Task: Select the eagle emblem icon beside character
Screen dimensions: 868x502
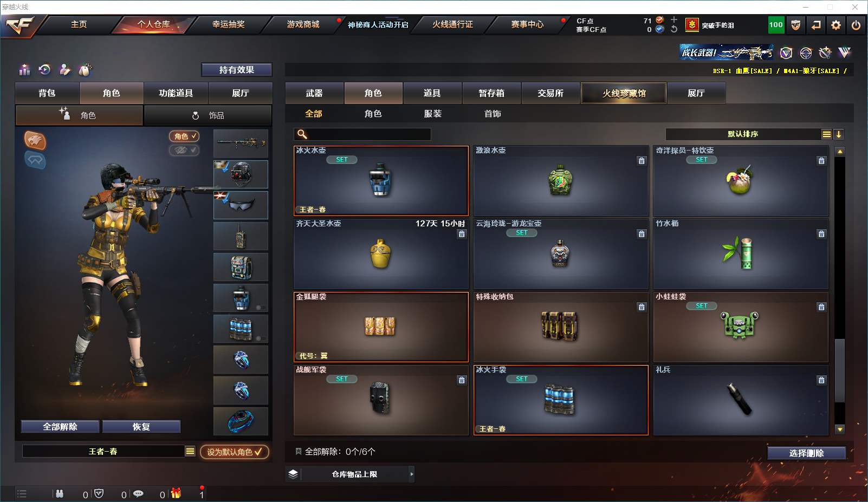Action: [35, 140]
